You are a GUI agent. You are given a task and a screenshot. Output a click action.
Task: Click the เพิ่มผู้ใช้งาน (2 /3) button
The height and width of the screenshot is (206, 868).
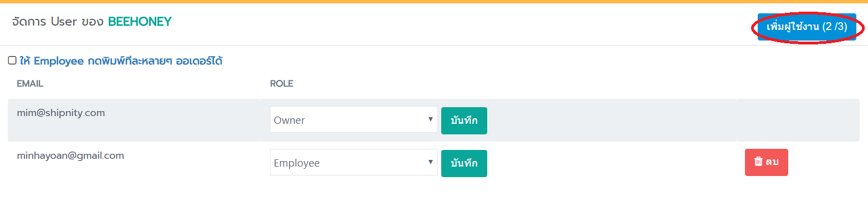pyautogui.click(x=806, y=27)
